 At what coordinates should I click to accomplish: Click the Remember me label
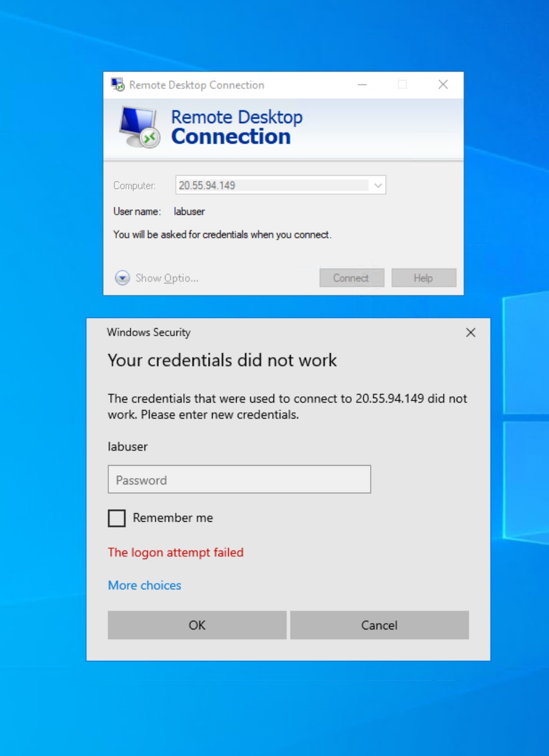pyautogui.click(x=172, y=518)
